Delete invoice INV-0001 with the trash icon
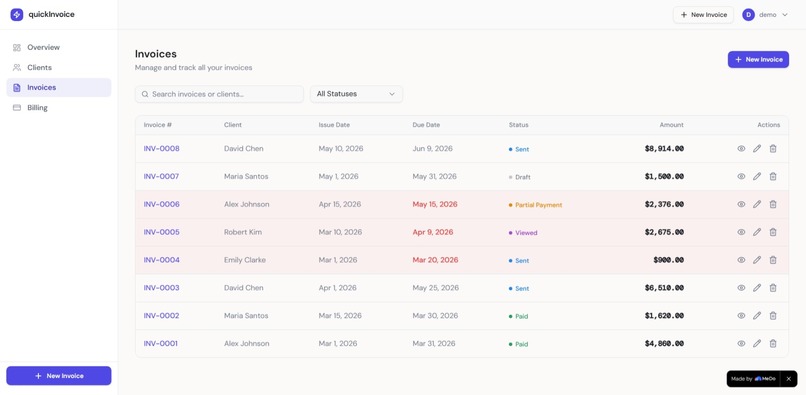Image resolution: width=806 pixels, height=395 pixels. click(773, 343)
